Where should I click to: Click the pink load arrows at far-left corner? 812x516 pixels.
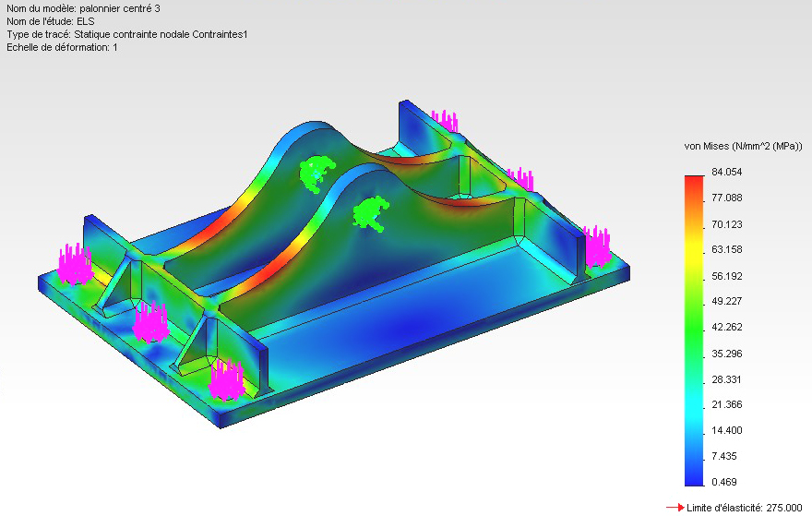click(x=76, y=264)
